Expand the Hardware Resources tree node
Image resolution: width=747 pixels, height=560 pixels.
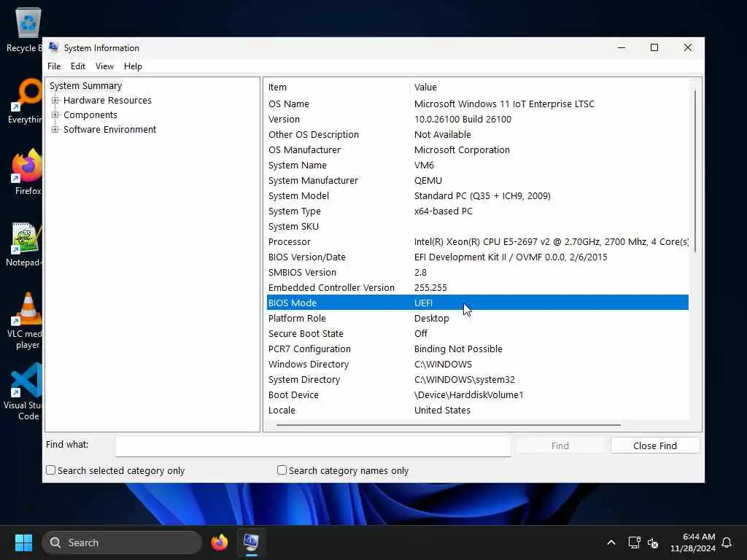pos(55,101)
